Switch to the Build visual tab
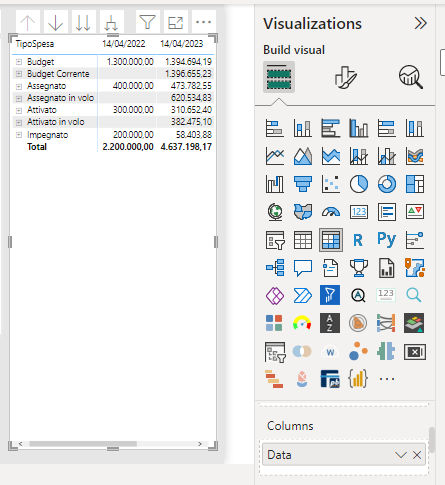This screenshot has height=485, width=445. (279, 77)
